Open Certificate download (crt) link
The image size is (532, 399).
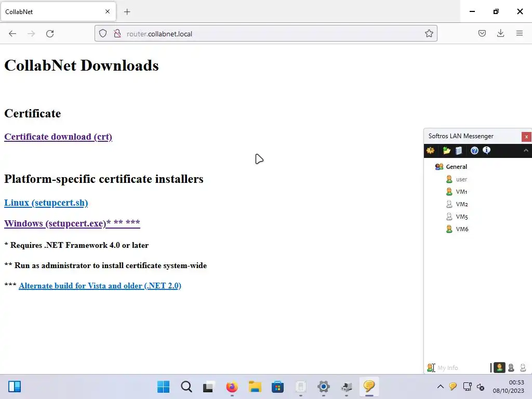[x=58, y=137]
